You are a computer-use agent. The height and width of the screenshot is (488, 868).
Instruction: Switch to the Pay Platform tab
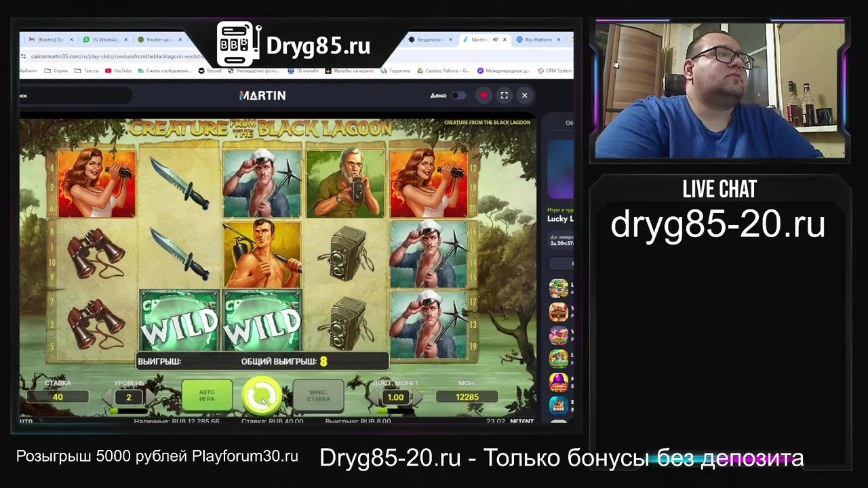pyautogui.click(x=539, y=40)
